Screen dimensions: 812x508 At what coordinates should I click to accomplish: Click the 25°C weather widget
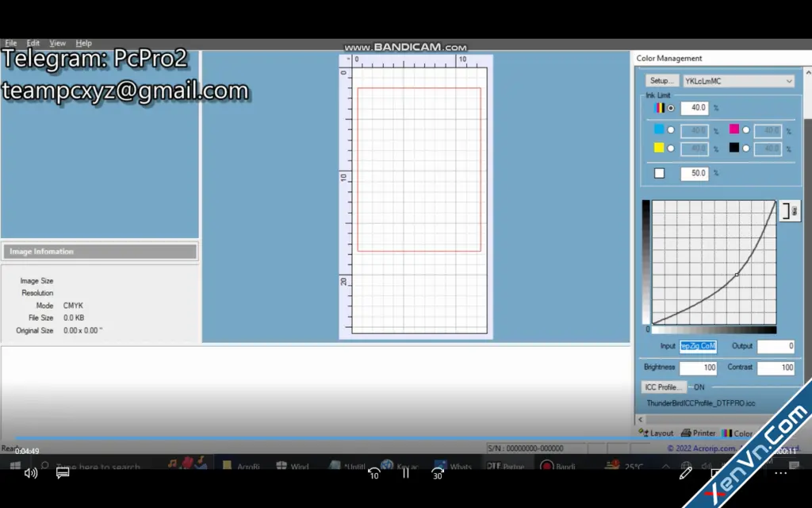click(x=625, y=467)
